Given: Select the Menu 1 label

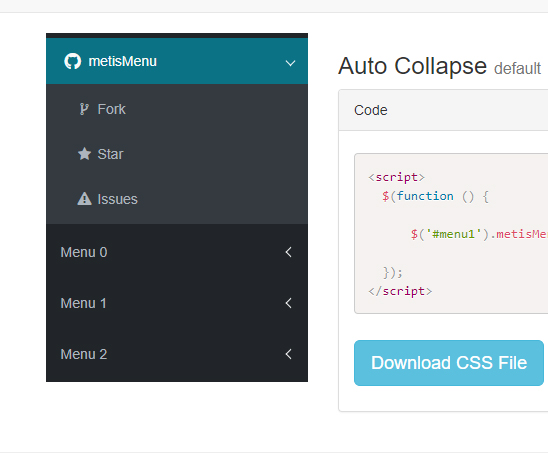Looking at the screenshot, I should (83, 303).
